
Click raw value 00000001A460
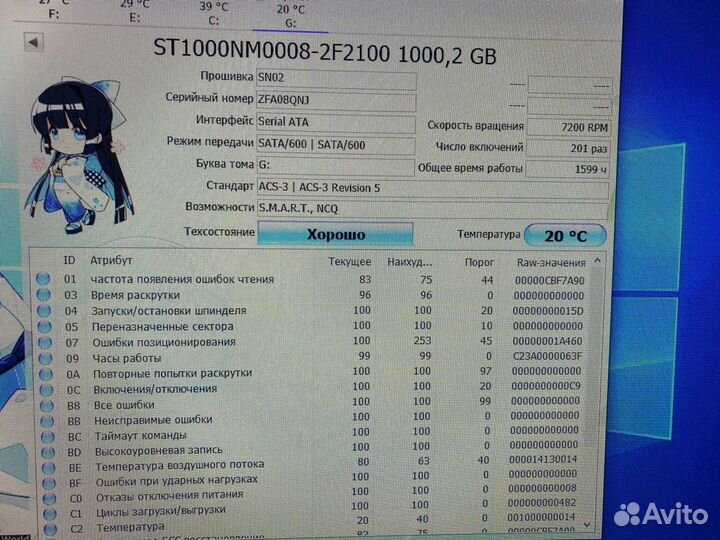pyautogui.click(x=547, y=341)
